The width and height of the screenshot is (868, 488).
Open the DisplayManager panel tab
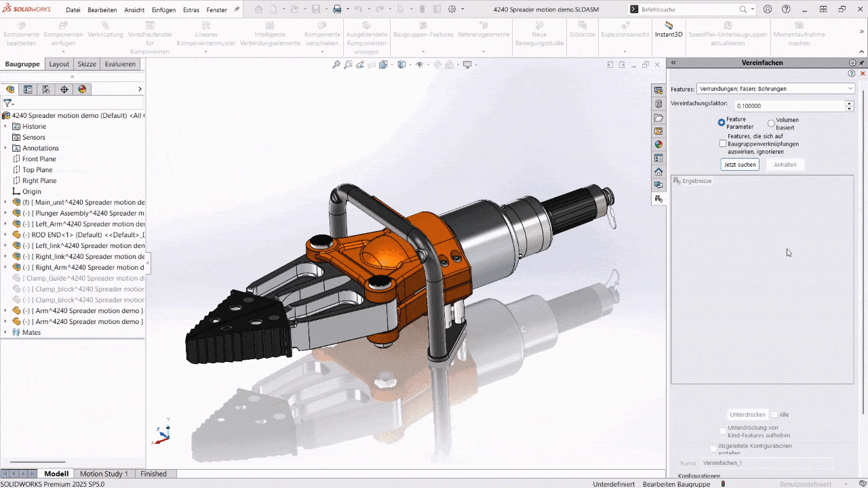click(82, 89)
